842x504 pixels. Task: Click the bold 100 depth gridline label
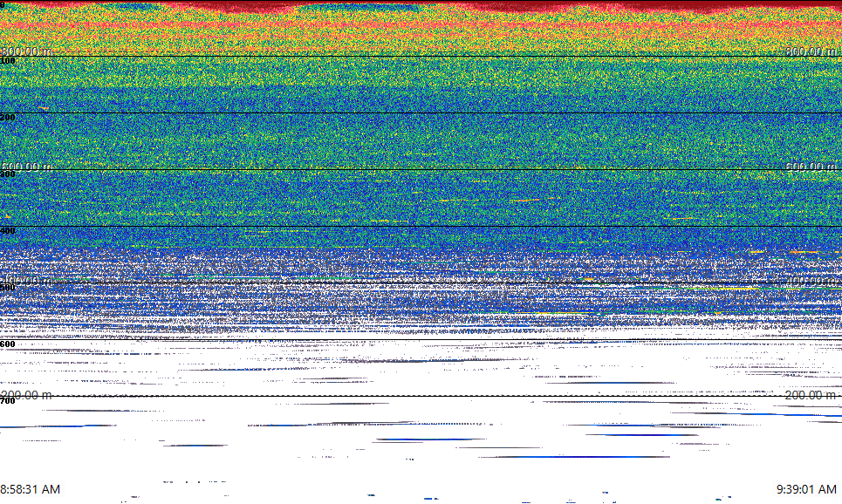coord(8,61)
